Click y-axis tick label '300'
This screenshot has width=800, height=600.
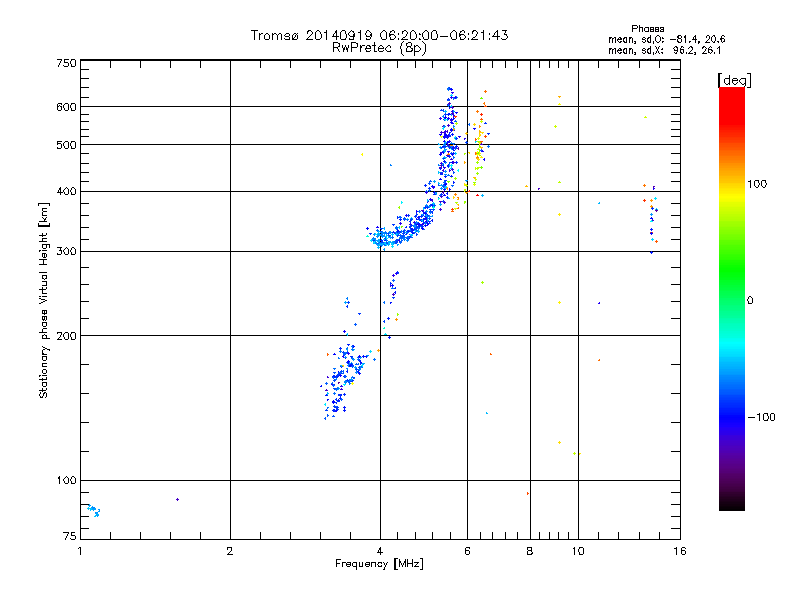(66, 252)
